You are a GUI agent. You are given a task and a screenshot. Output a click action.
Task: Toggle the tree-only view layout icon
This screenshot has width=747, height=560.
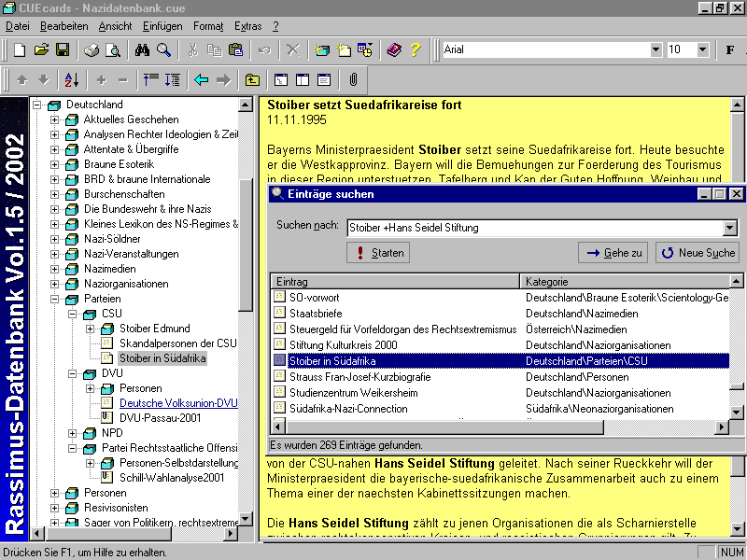pyautogui.click(x=281, y=80)
